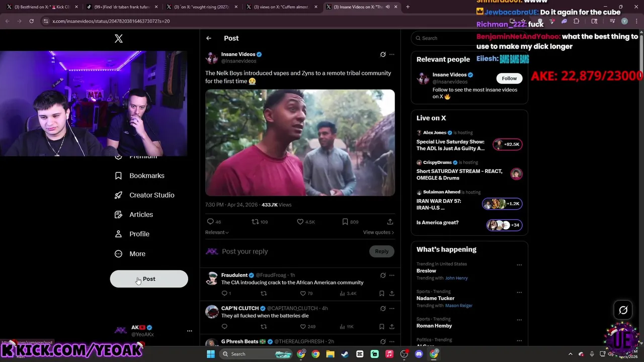Open more options on Fraudulent's reply
Viewport: 644px width, 362px height.
[x=392, y=276]
